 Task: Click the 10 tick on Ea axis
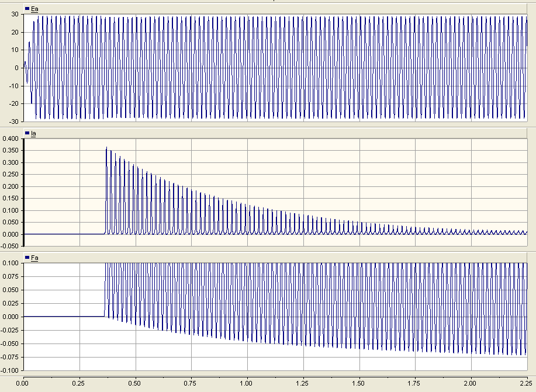click(x=15, y=50)
